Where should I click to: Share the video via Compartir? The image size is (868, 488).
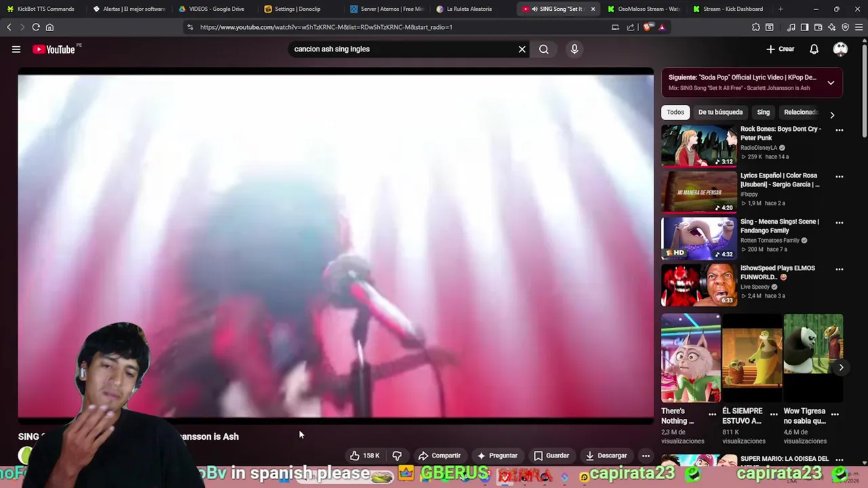coord(439,455)
